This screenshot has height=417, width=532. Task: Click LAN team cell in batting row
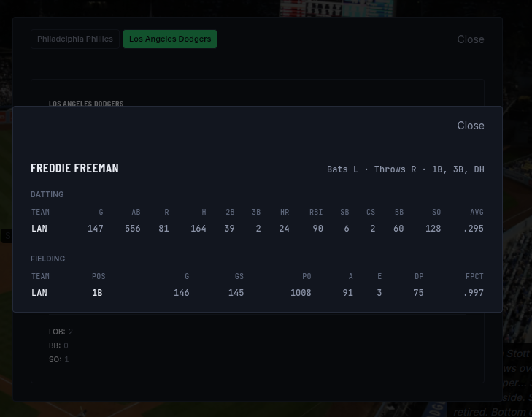pyautogui.click(x=39, y=229)
